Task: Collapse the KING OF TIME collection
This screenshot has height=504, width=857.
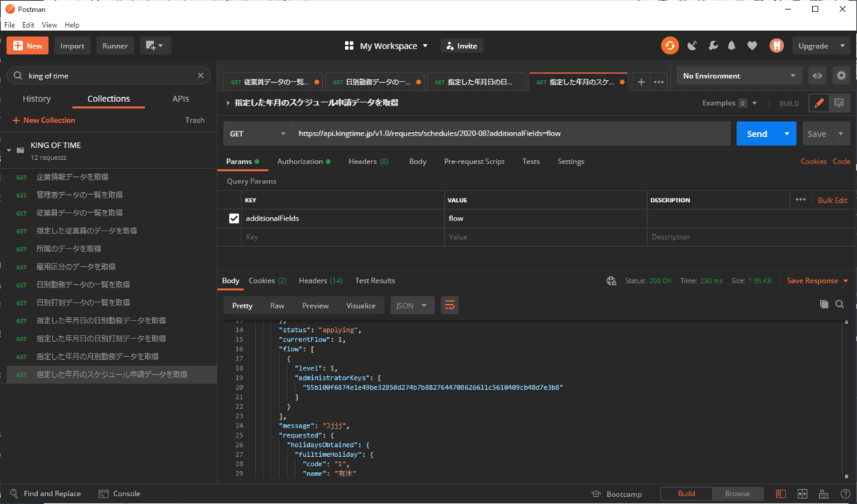Action: 10,151
